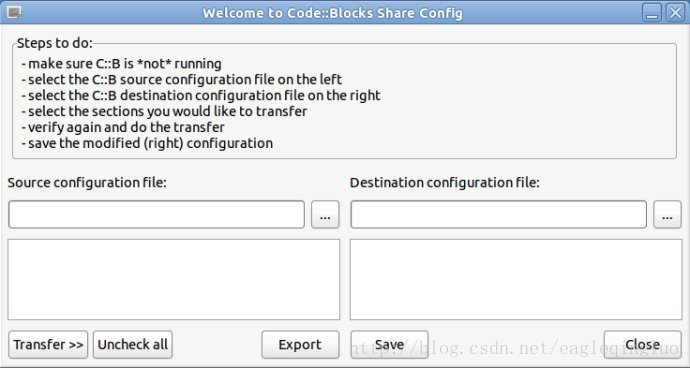Viewport: 690px width, 368px height.
Task: Click the Transfer >> button
Action: coord(48,345)
